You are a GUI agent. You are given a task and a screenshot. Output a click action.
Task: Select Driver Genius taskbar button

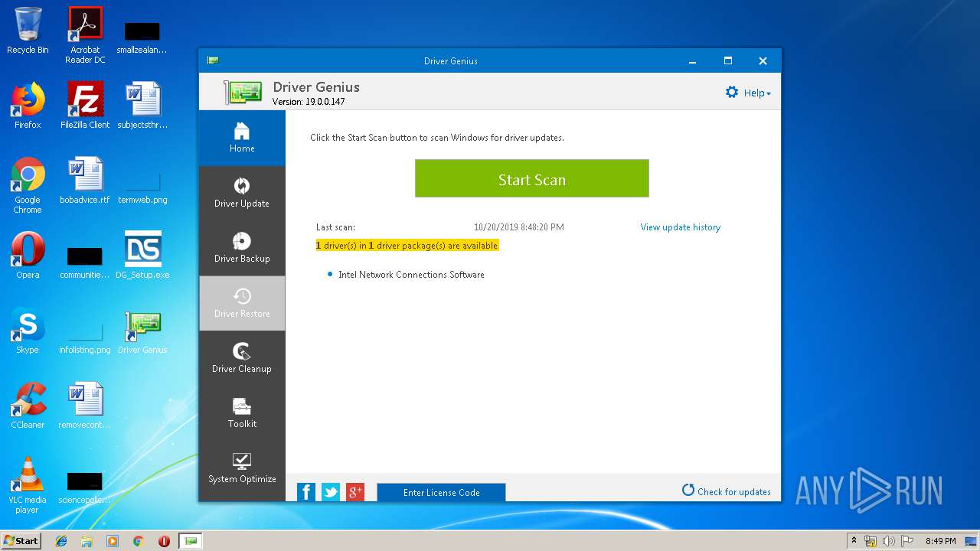pos(191,541)
